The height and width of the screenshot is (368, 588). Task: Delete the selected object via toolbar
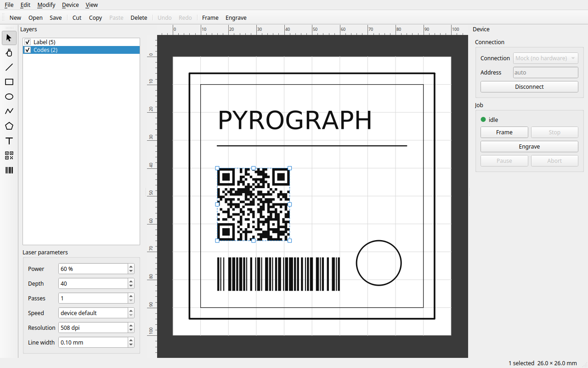(x=139, y=17)
